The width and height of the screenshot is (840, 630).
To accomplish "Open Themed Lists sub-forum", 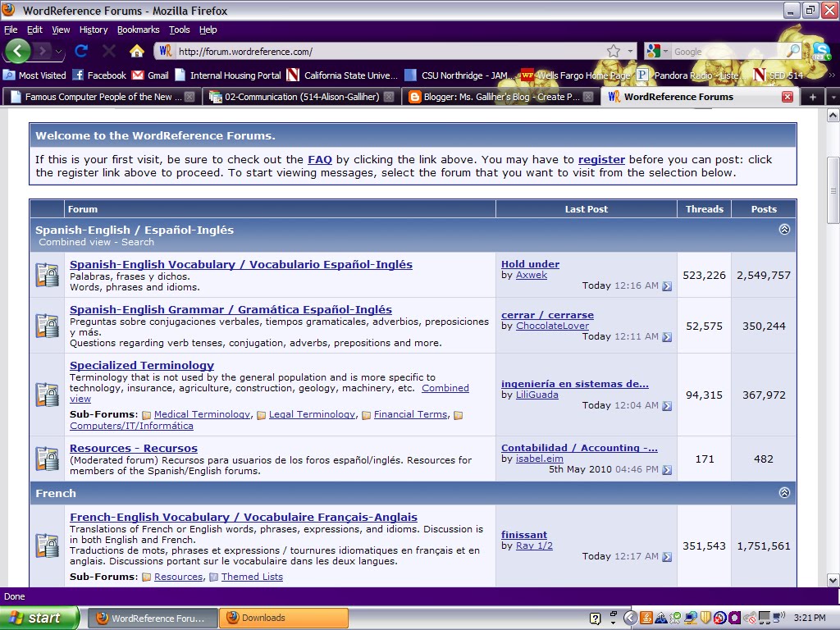I will (x=252, y=577).
